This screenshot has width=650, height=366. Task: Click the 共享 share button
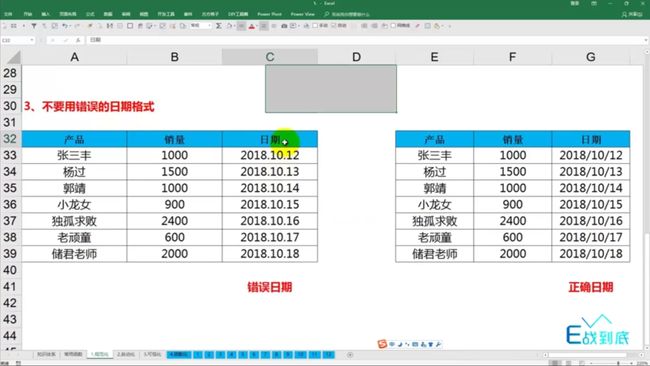point(632,14)
